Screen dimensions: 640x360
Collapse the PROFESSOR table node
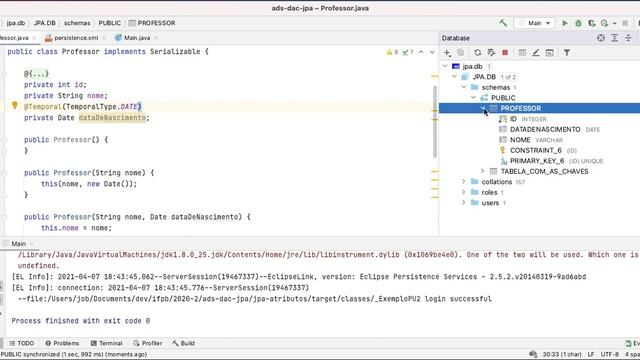(483, 108)
